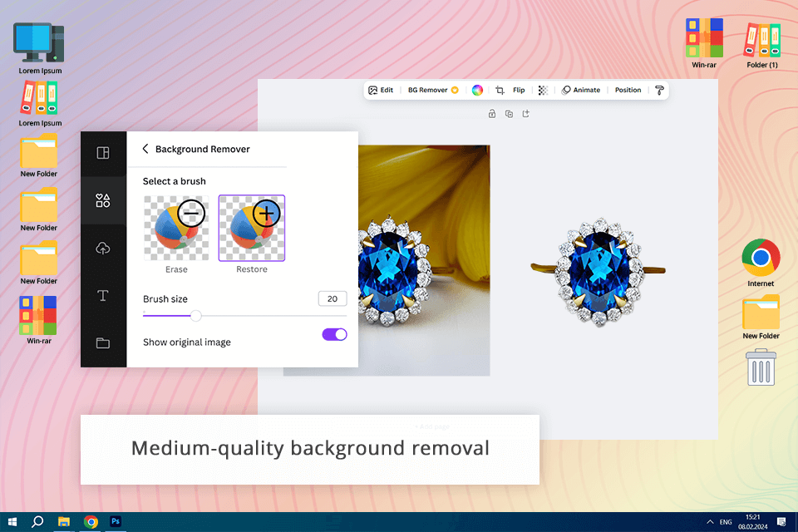Viewport: 798px width, 532px height.
Task: Open the Uploads cloud sidebar icon
Action: pos(103,249)
